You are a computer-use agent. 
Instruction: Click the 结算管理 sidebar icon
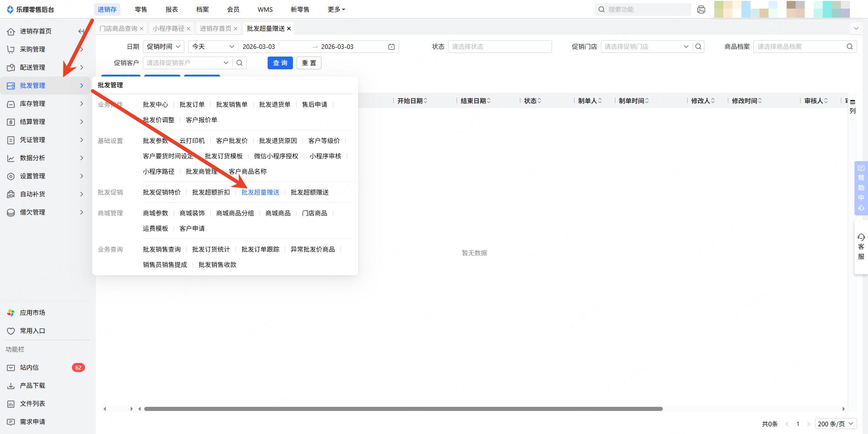11,122
